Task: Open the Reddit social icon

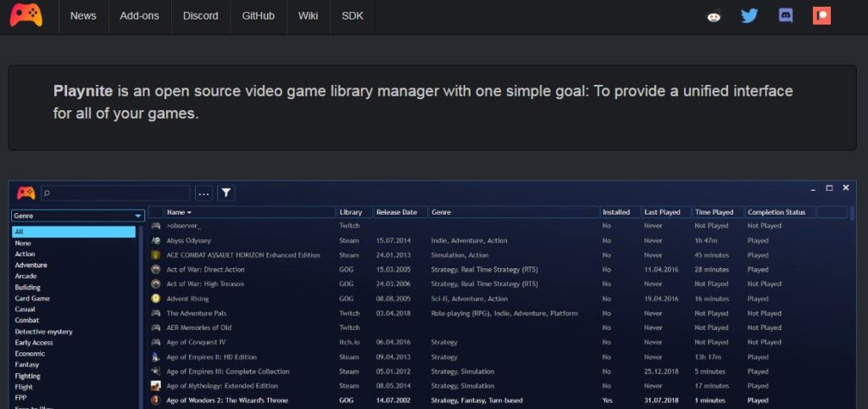Action: (x=715, y=16)
